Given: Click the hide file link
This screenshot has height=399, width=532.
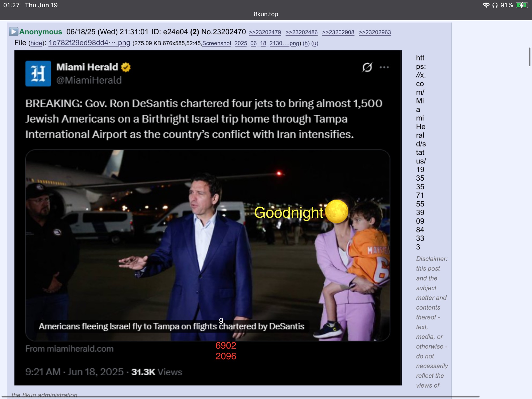Looking at the screenshot, I should coord(36,43).
